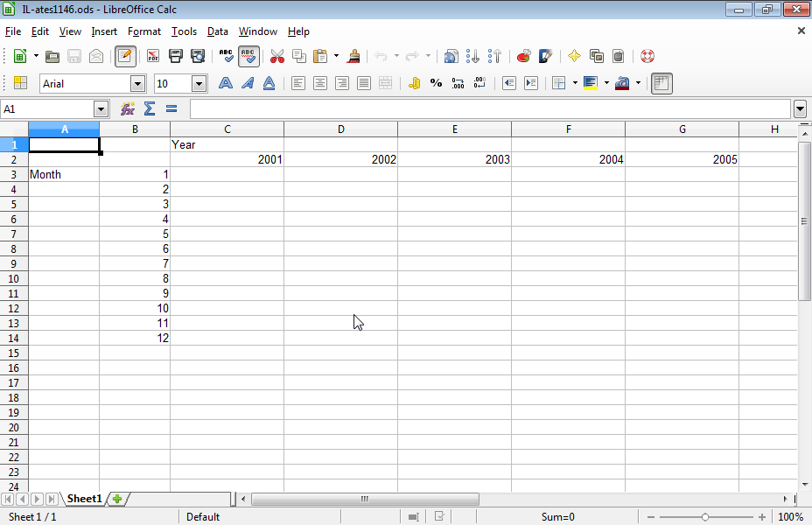
Task: Click Merge and Center Cells icon
Action: 386,83
